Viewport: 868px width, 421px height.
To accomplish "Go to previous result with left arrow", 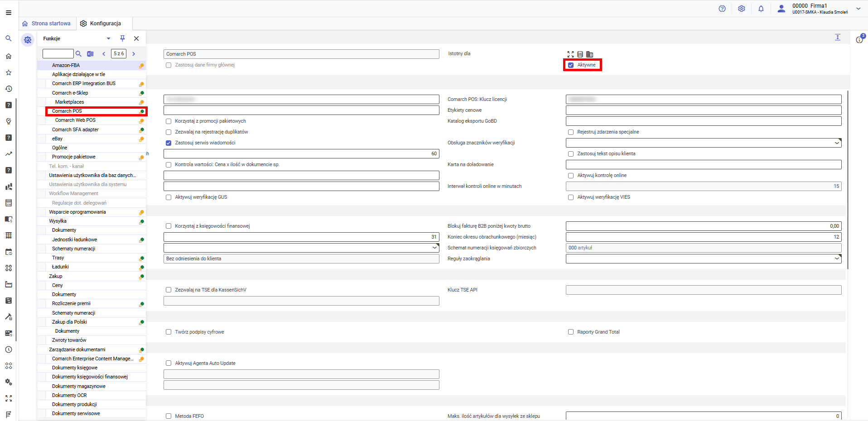I will coord(104,54).
